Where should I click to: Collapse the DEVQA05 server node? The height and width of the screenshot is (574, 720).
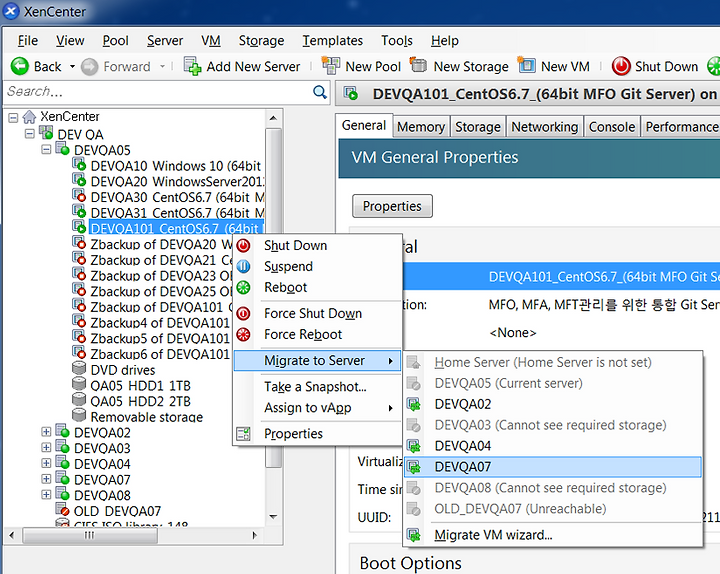(x=46, y=150)
